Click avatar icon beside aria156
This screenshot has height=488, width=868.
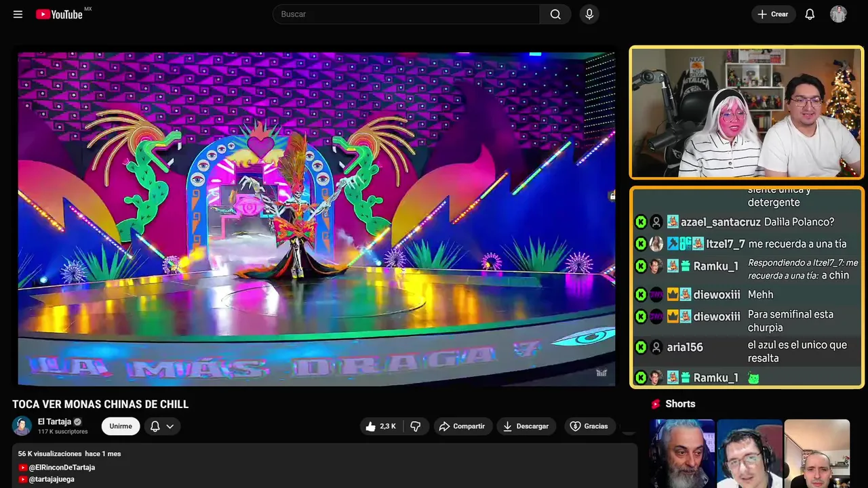656,347
